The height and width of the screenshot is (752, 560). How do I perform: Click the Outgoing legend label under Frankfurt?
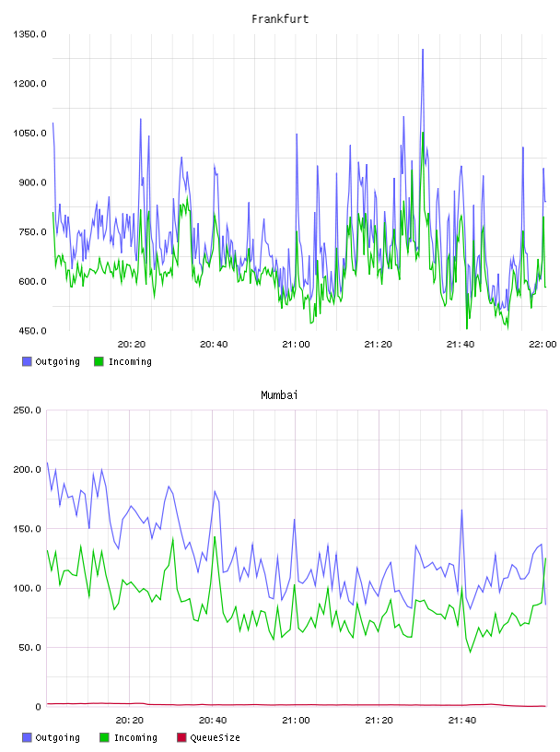[x=57, y=361]
